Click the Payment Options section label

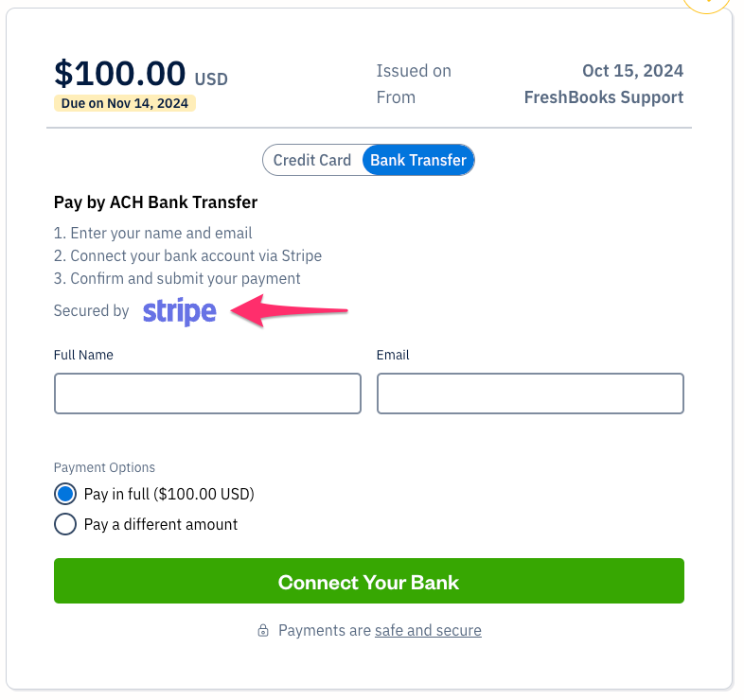coord(104,467)
